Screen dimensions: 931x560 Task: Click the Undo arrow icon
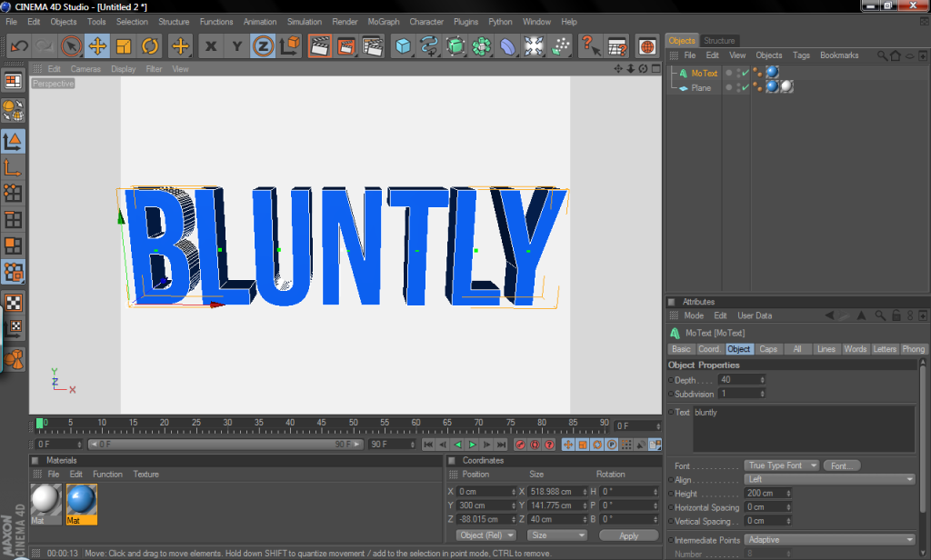19,45
